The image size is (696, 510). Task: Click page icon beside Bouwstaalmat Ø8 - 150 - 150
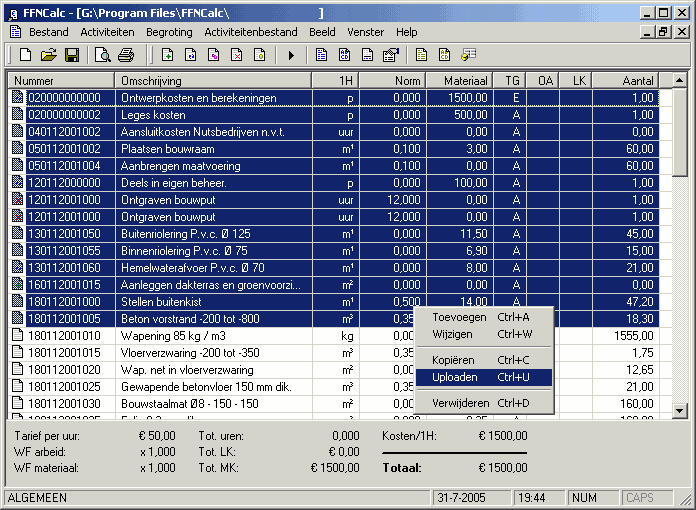tap(17, 403)
